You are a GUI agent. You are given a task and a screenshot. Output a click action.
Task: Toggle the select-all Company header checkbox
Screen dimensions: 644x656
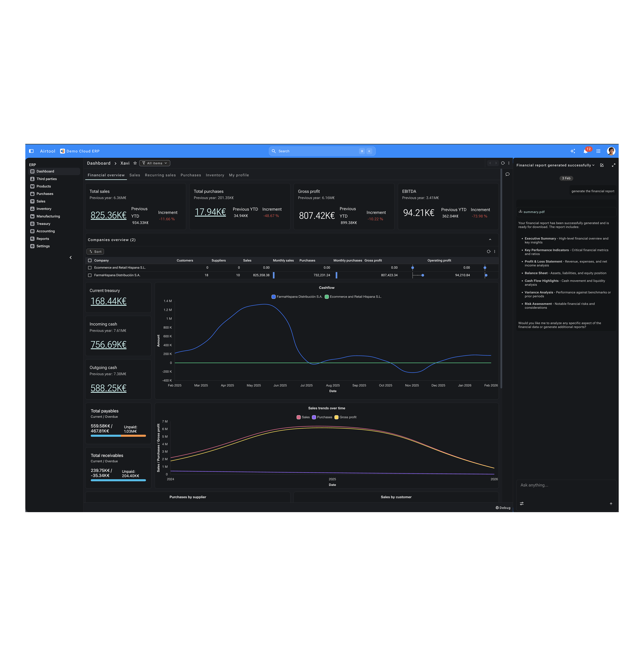click(90, 260)
